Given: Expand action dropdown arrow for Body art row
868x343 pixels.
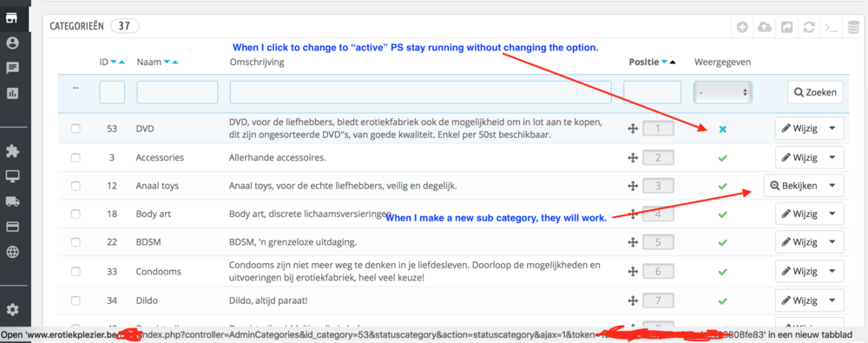Looking at the screenshot, I should [x=832, y=214].
